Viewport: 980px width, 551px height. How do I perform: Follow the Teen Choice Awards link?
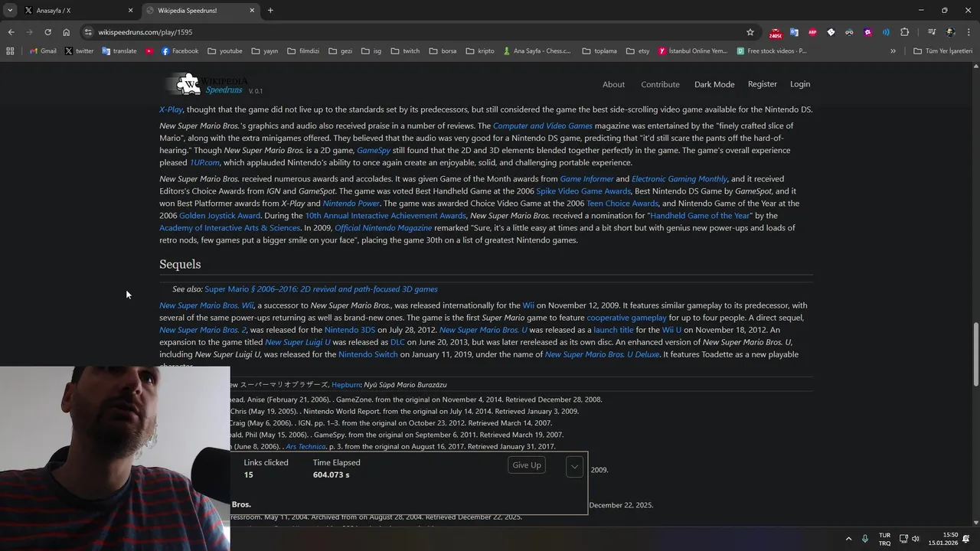click(622, 204)
